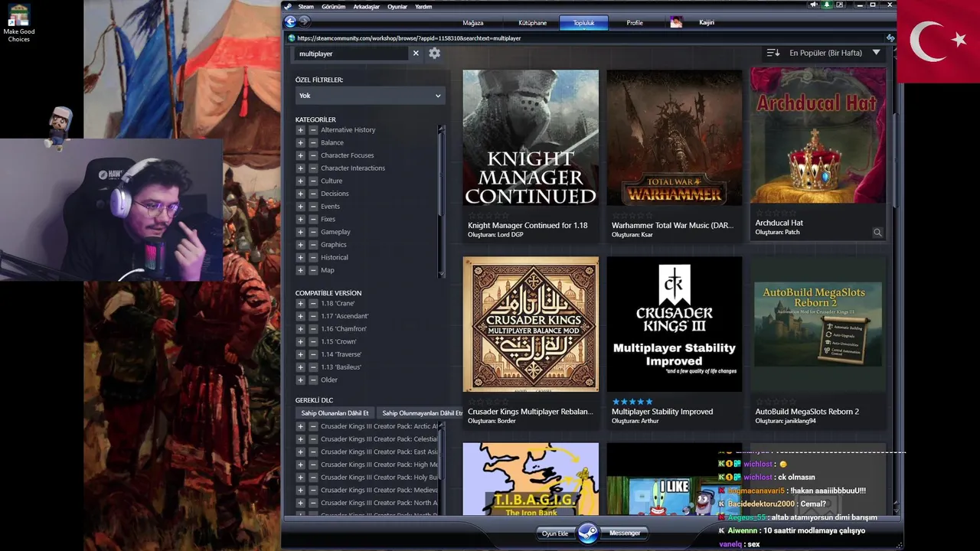Switch to the Kütüphane tab
The height and width of the screenshot is (551, 980).
(533, 23)
